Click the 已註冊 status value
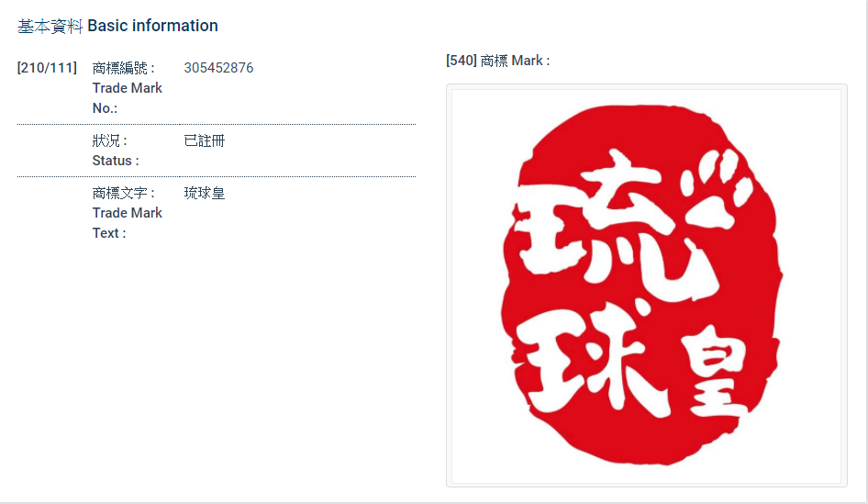 coord(204,140)
